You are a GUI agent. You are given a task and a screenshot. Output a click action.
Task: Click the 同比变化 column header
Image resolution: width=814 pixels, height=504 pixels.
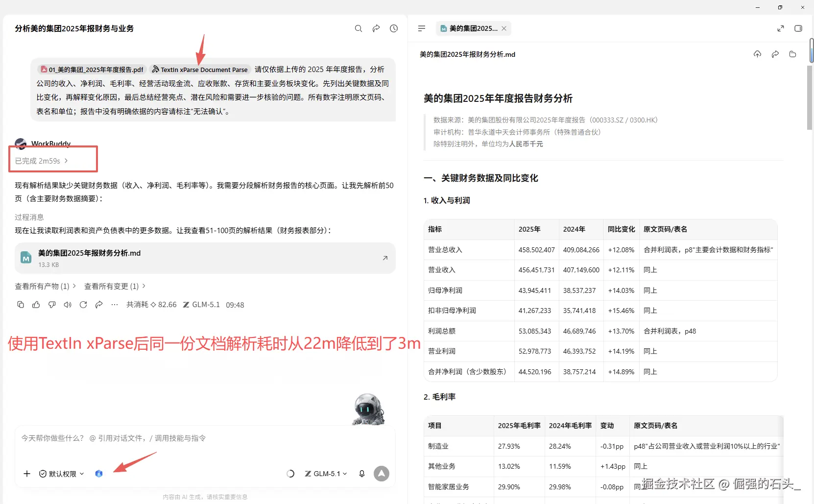(622, 229)
